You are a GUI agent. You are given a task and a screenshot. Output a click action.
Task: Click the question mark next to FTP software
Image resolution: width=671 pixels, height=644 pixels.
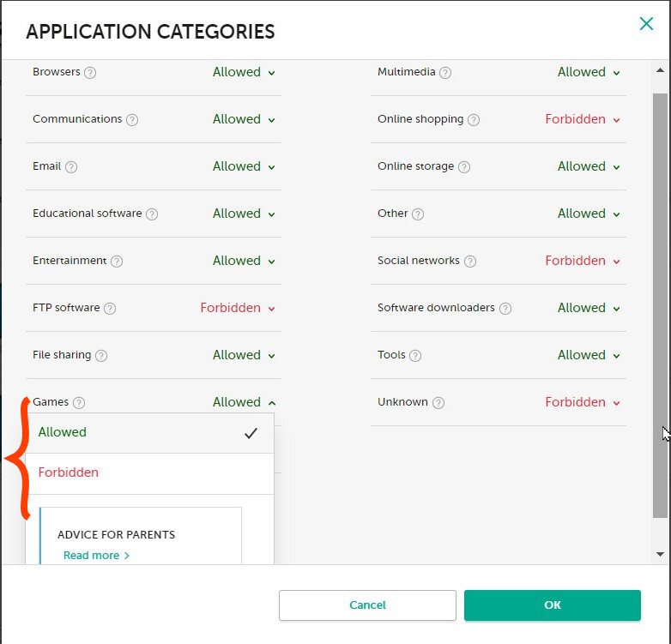[x=110, y=309]
